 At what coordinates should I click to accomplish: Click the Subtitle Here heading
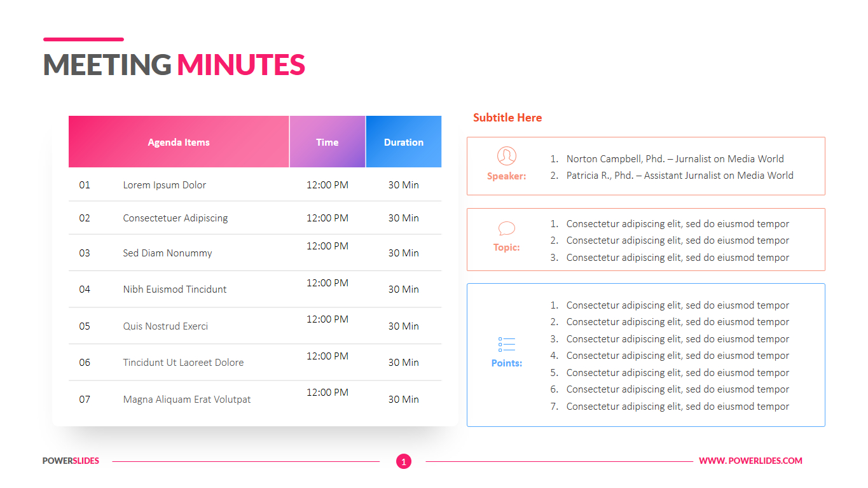pos(507,118)
